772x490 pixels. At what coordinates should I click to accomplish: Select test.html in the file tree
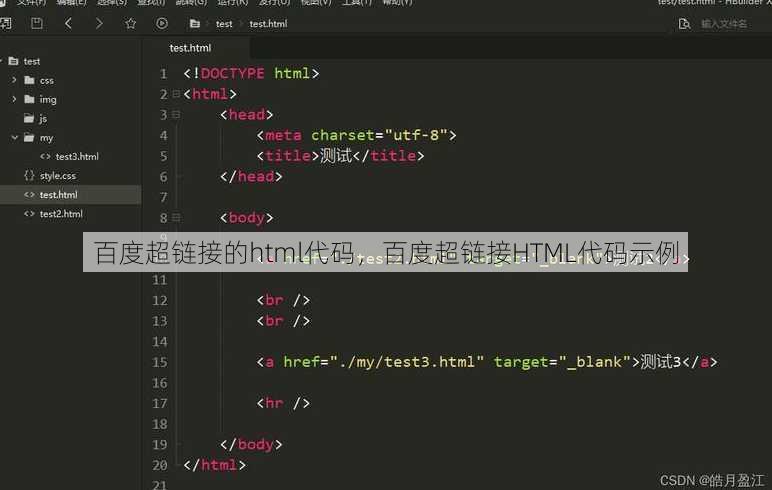coord(70,195)
